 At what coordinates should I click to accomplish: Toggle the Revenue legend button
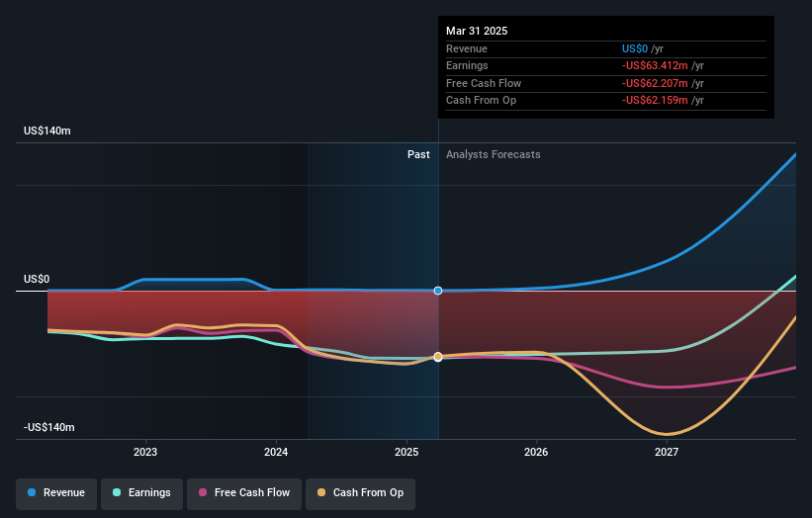click(56, 492)
